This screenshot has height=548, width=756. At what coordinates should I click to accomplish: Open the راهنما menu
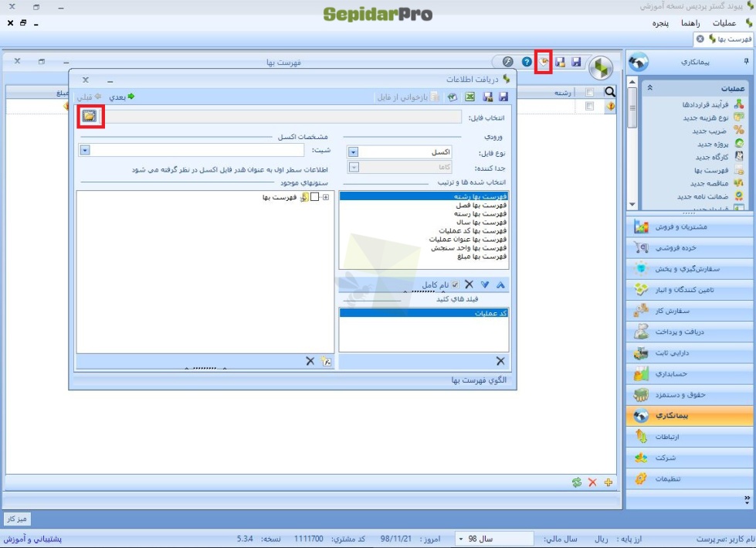(690, 22)
